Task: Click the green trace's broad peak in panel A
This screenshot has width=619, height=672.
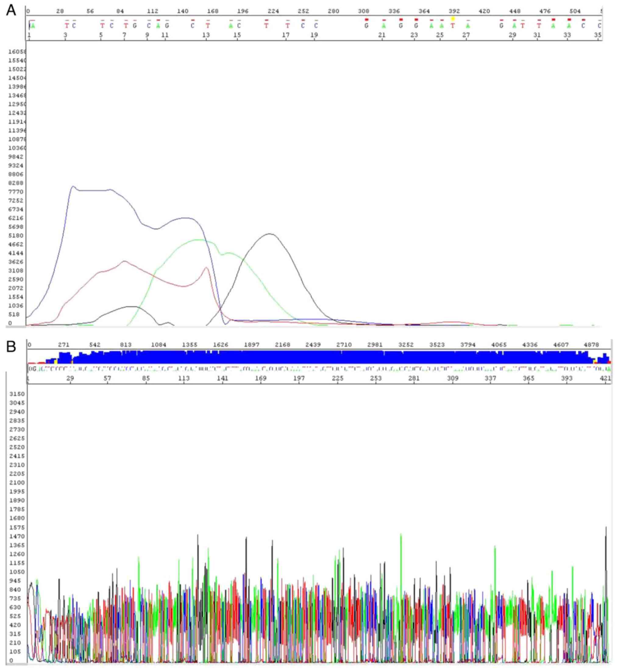Action: (198, 240)
